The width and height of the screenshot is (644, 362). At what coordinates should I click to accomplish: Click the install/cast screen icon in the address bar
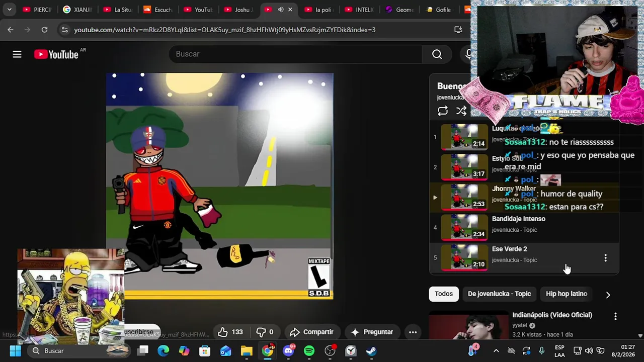click(458, 30)
